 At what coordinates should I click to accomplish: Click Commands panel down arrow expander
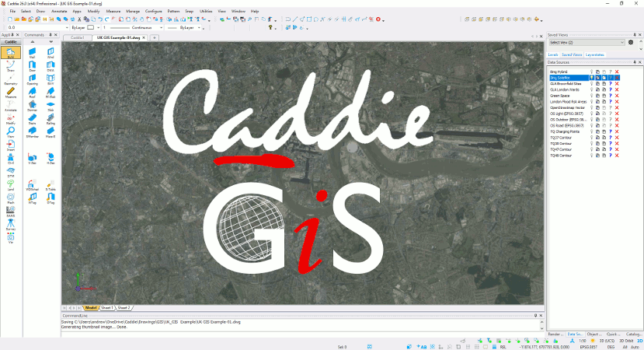pyautogui.click(x=51, y=41)
